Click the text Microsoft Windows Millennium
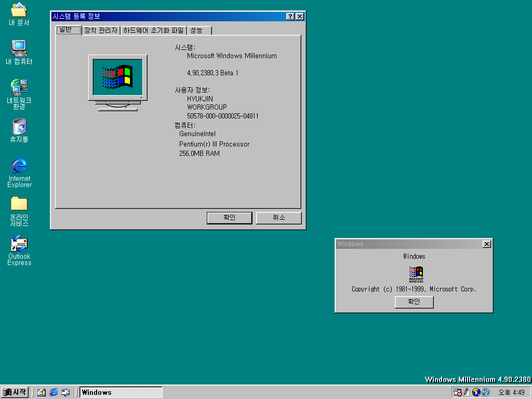The width and height of the screenshot is (532, 399). tap(232, 56)
